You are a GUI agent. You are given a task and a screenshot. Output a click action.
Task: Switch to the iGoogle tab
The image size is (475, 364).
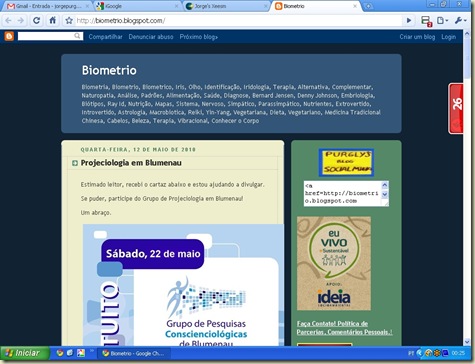(137, 6)
